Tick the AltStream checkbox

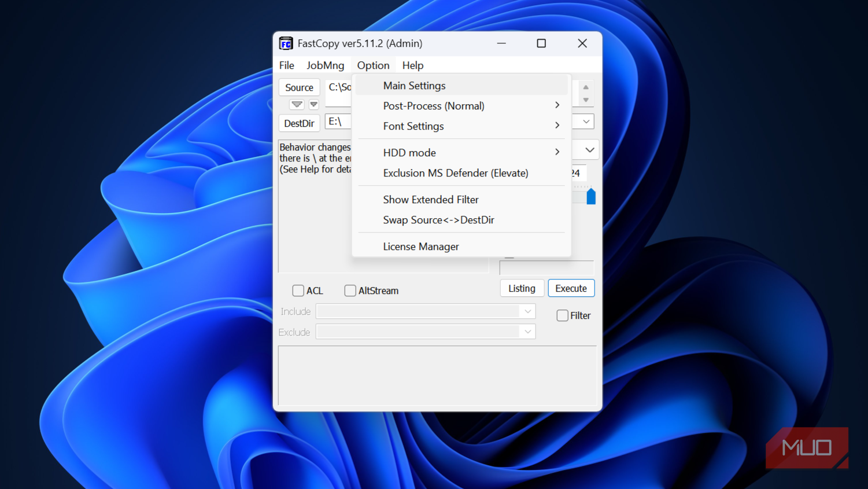pyautogui.click(x=350, y=291)
